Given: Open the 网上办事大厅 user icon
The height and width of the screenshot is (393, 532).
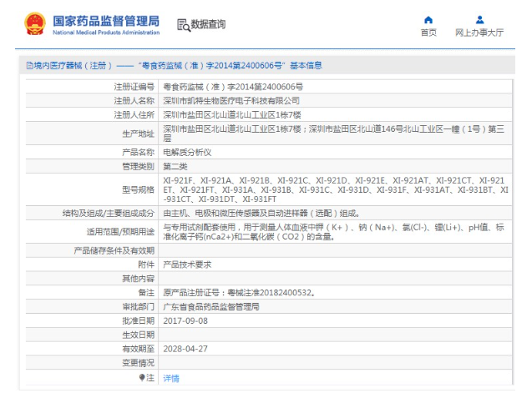Looking at the screenshot, I should pyautogui.click(x=479, y=20).
